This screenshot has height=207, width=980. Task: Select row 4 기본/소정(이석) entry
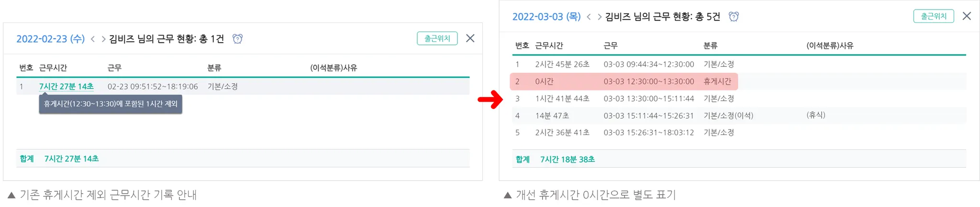click(x=728, y=116)
